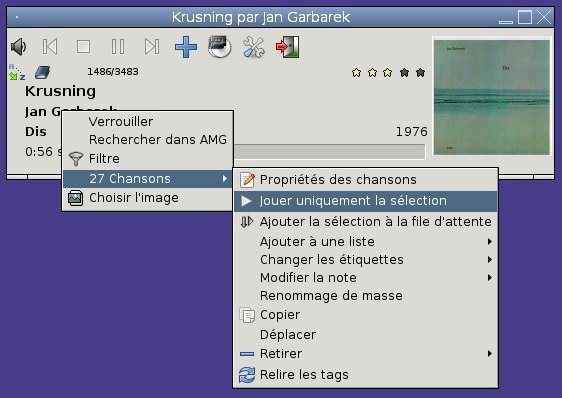Viewport: 562px width, 398px height.
Task: Select the Déplacer menu entry
Action: point(366,335)
